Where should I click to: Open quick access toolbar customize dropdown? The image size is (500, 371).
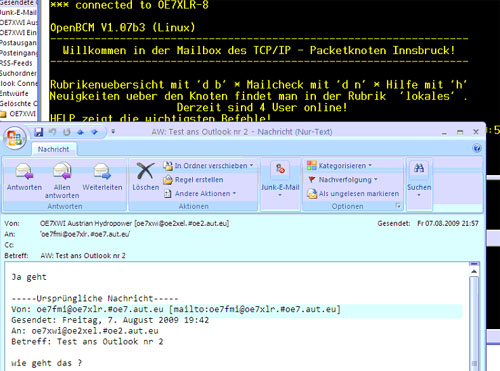(x=113, y=132)
